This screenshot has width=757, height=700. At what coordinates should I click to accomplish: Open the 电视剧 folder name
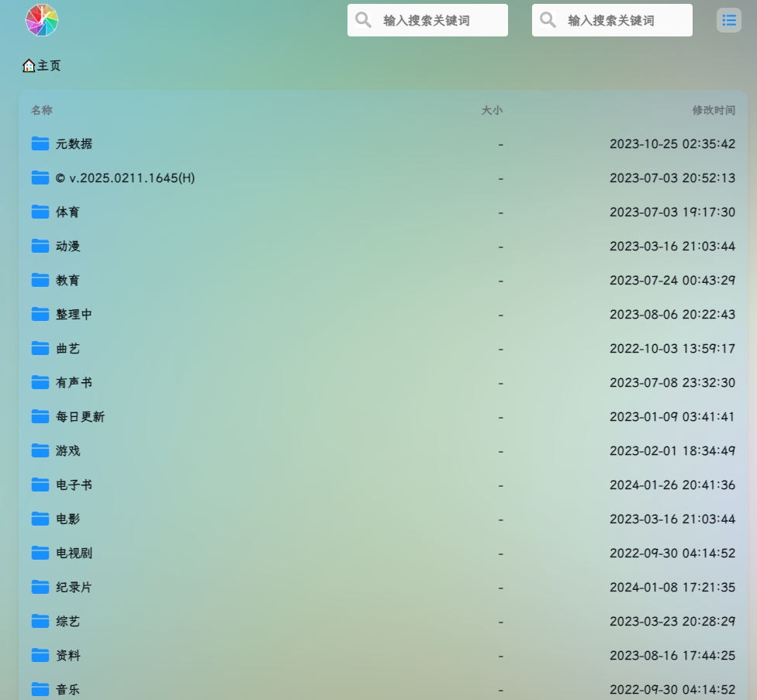[x=74, y=553]
